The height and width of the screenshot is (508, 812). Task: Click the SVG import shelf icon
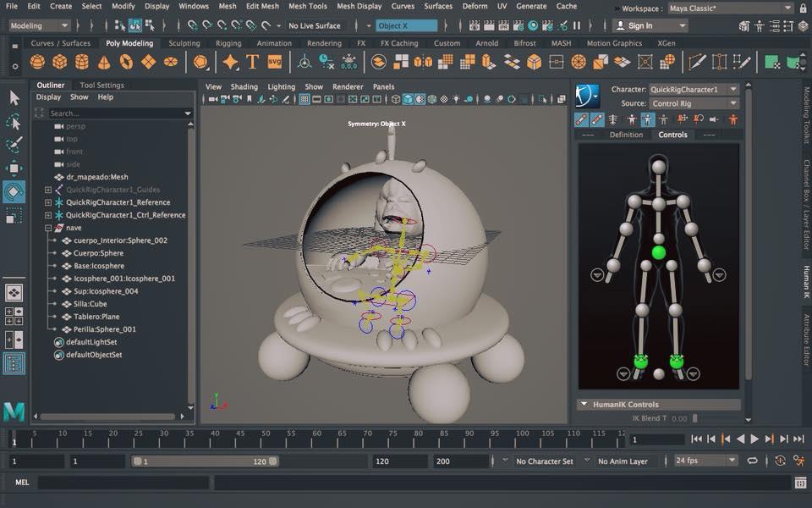coord(274,62)
